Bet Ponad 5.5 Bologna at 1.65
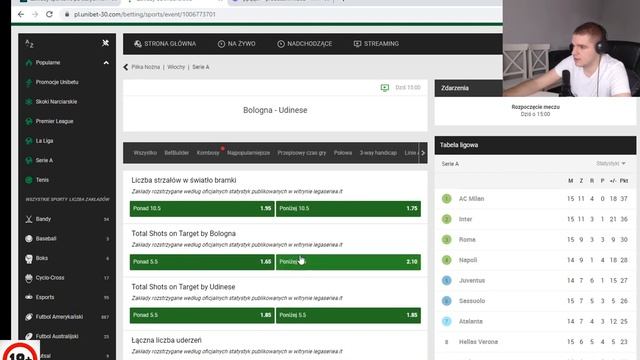The width and height of the screenshot is (640, 360). [202, 262]
